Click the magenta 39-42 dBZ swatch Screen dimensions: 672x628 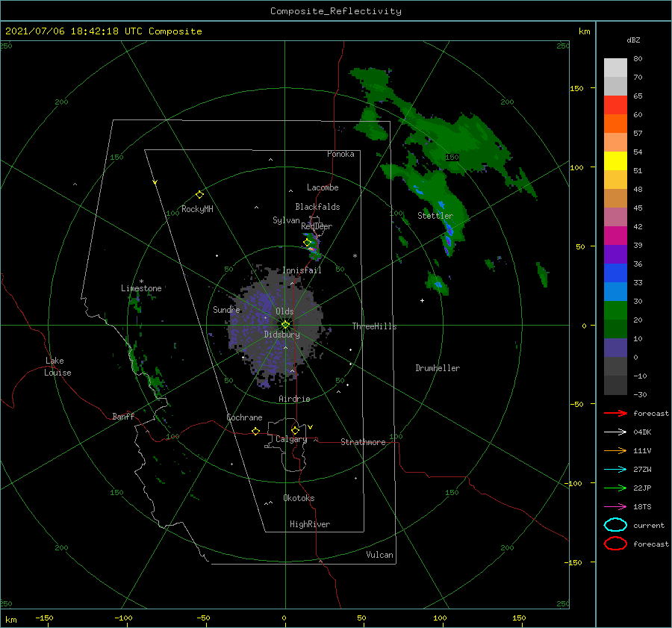(615, 235)
